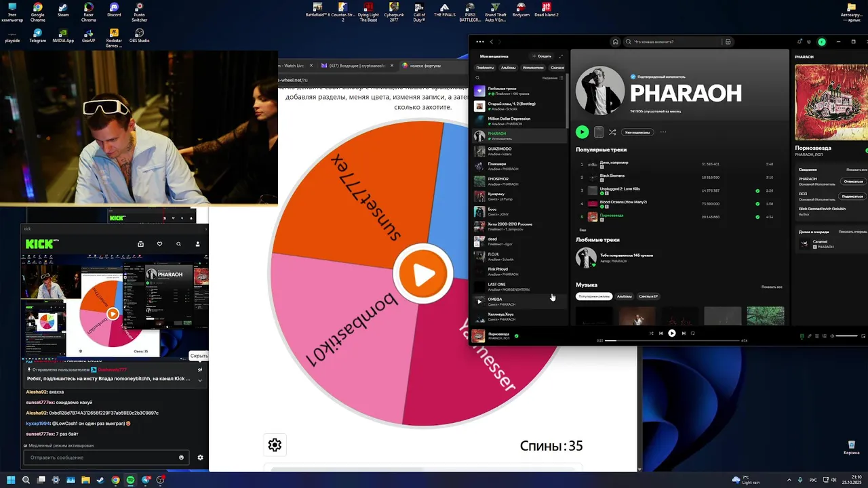The image size is (868, 488).
Task: Open more options dots for PHARAOH artist
Action: 663,132
